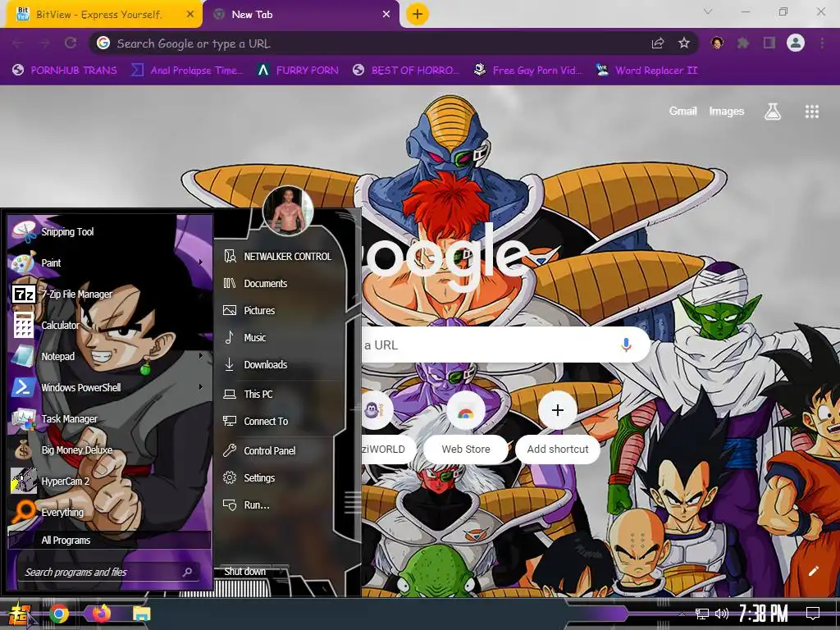Start voice search with microphone icon

(x=626, y=345)
